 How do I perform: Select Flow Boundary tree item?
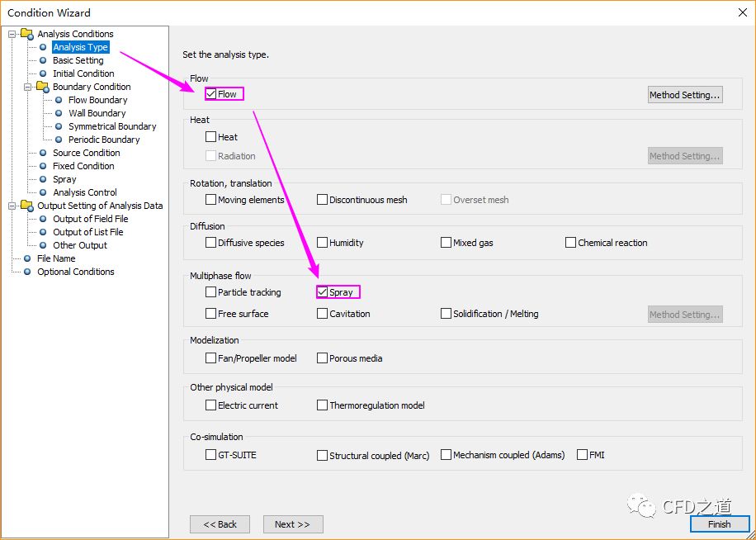click(98, 100)
